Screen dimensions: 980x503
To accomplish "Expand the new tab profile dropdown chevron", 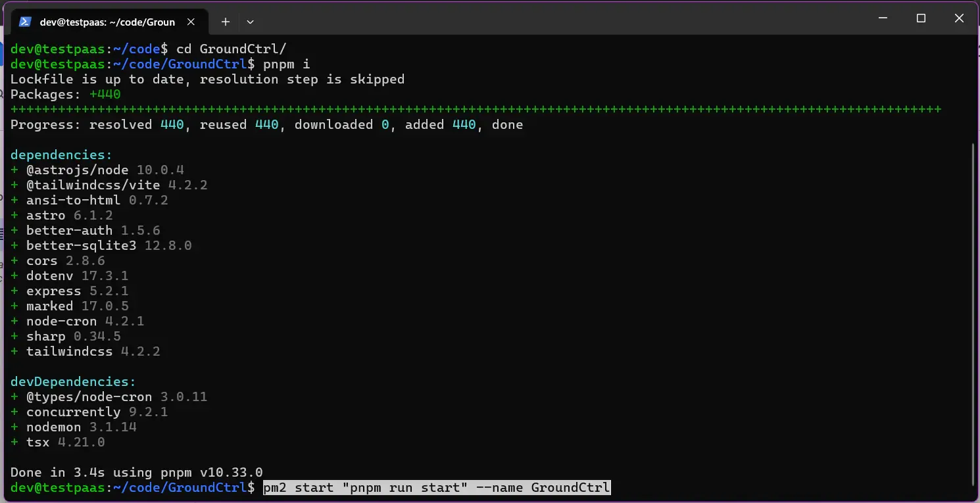I will (x=250, y=22).
